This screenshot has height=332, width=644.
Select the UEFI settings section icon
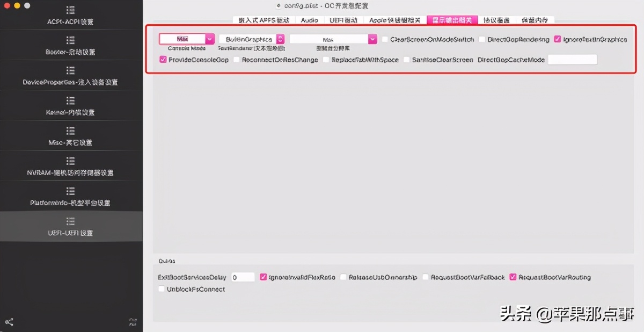(x=70, y=221)
